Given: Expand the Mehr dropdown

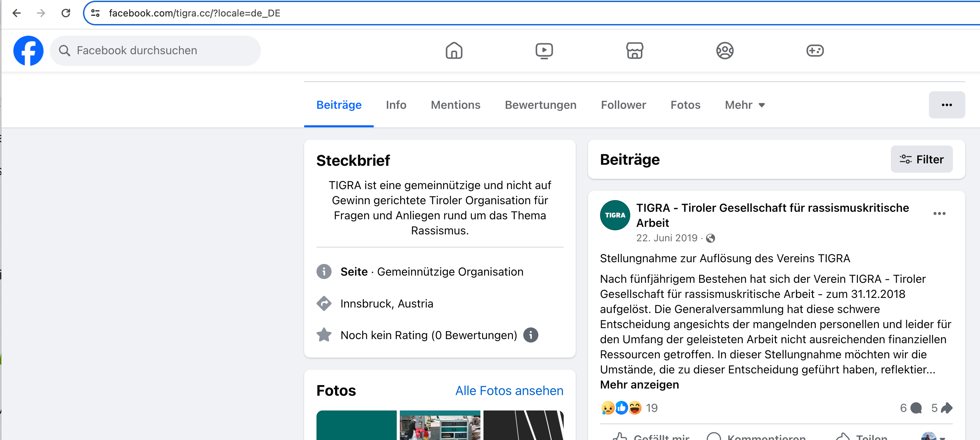Looking at the screenshot, I should pyautogui.click(x=744, y=105).
